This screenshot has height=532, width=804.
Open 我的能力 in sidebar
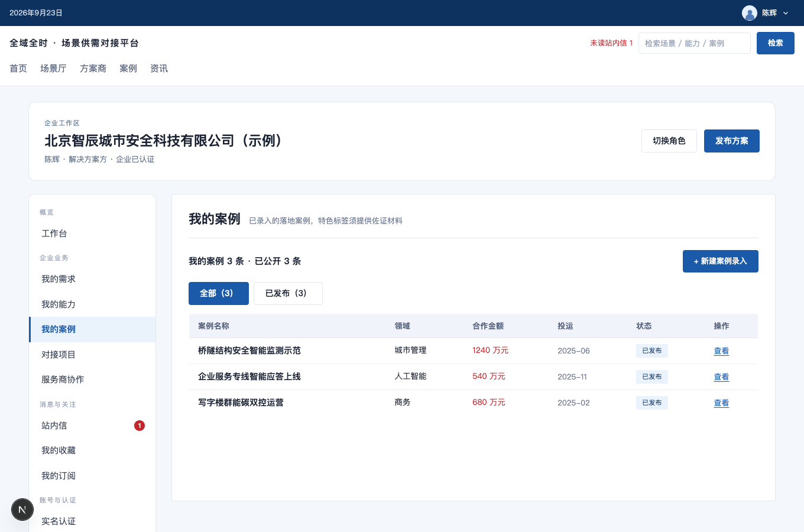click(92, 304)
